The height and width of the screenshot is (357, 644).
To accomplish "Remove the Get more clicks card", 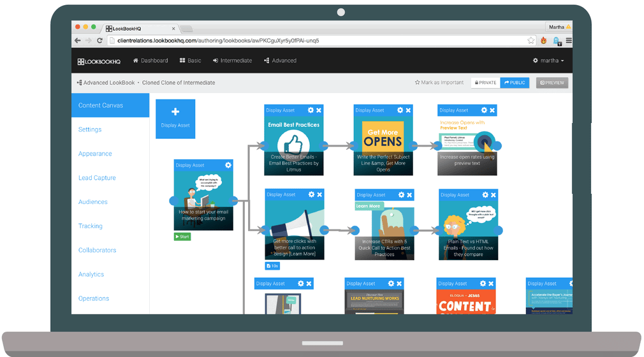I will coord(319,194).
